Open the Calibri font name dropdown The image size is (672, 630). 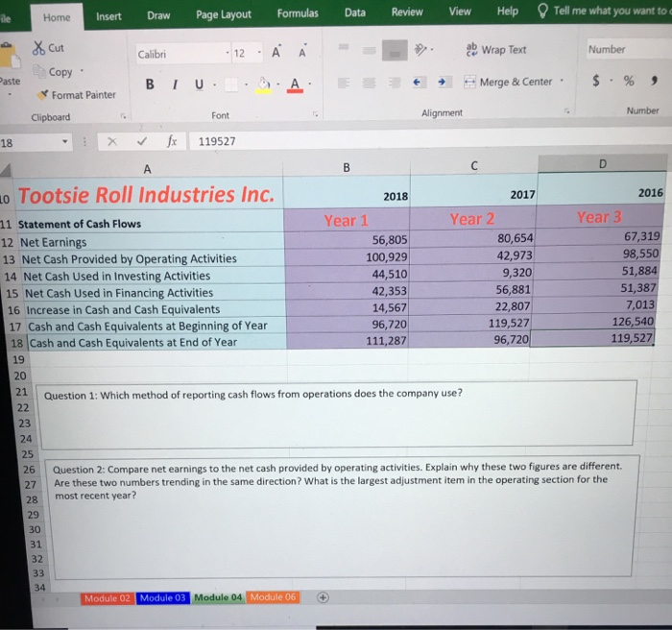tap(228, 53)
